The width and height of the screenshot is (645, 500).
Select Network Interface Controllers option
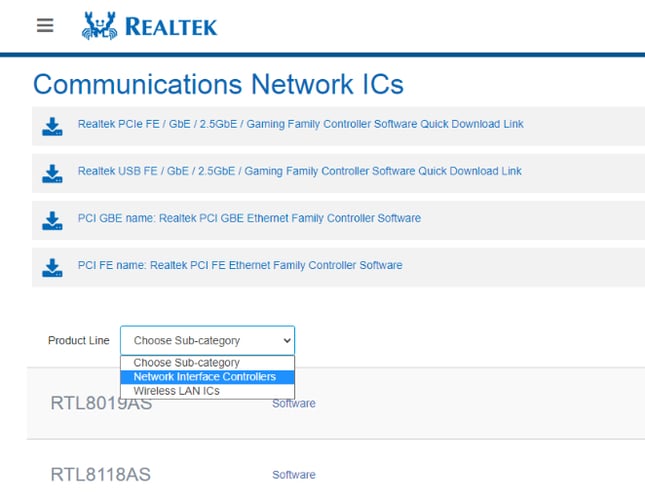click(208, 377)
